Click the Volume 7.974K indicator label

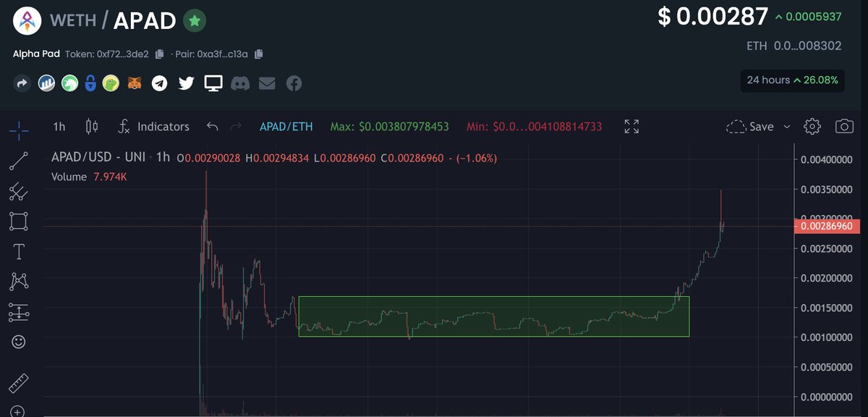point(89,177)
